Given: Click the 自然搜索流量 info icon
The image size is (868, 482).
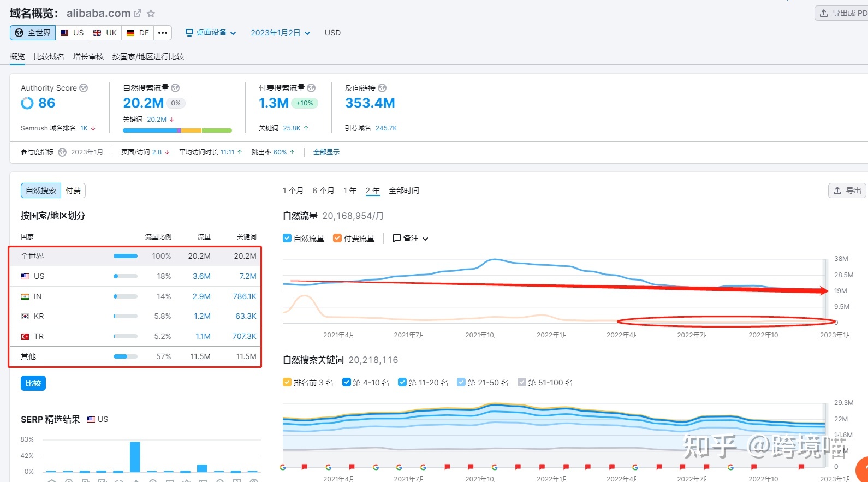Looking at the screenshot, I should (x=175, y=88).
